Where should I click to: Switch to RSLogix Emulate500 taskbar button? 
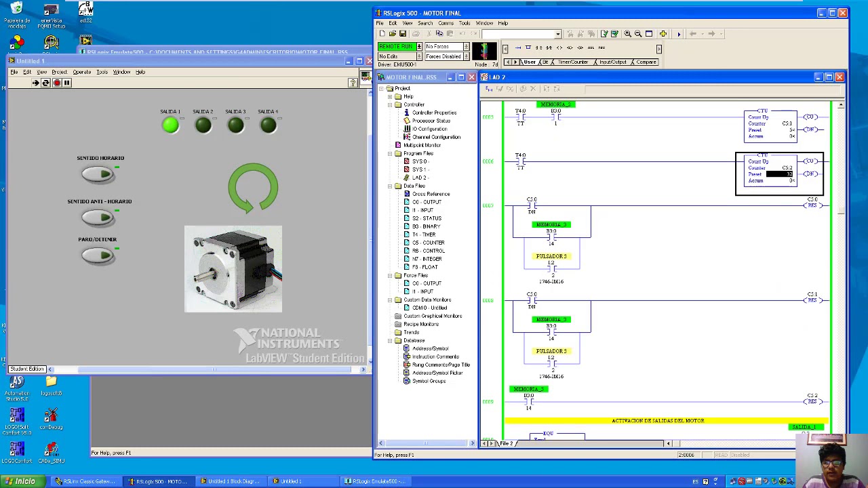[x=374, y=481]
